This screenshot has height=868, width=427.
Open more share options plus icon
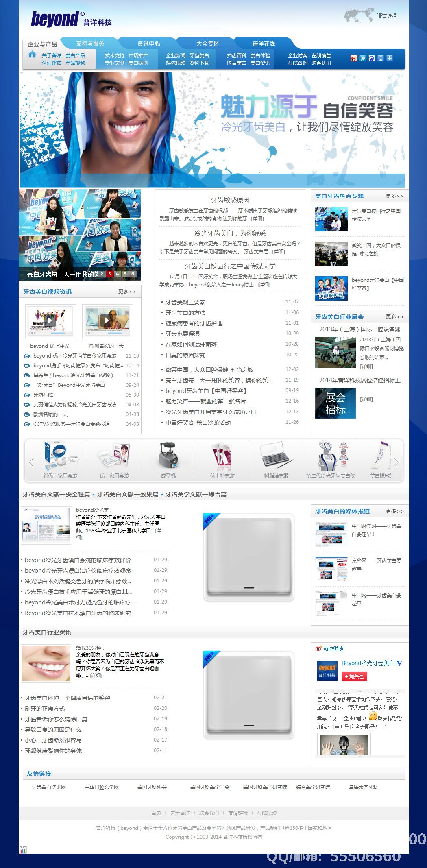click(389, 58)
